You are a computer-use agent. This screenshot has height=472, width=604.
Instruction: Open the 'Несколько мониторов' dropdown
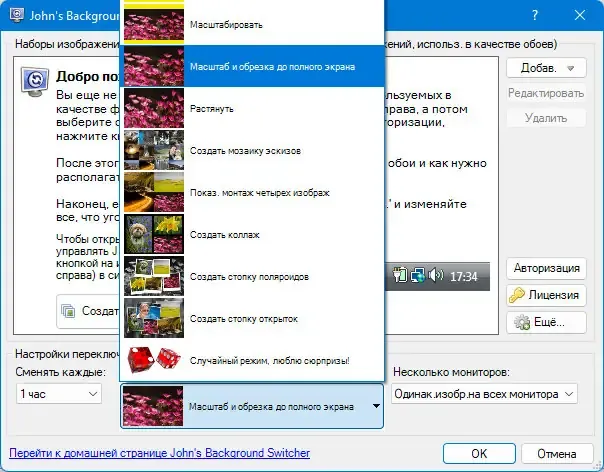click(484, 394)
